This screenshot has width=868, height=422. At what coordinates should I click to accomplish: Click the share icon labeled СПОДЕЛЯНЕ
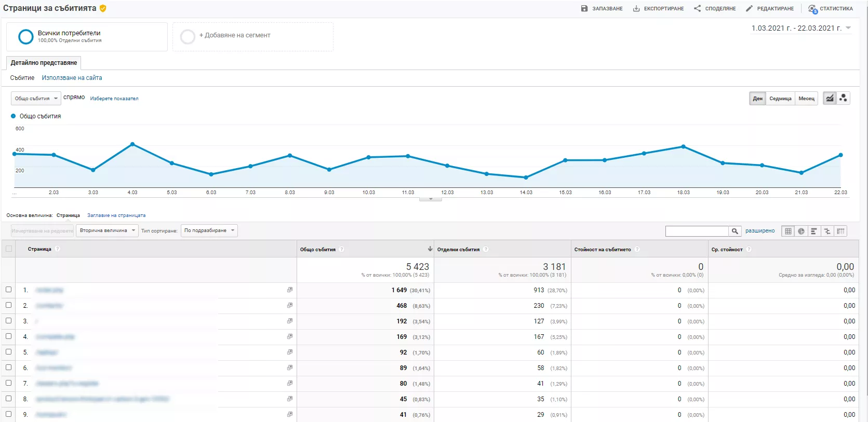pos(697,8)
